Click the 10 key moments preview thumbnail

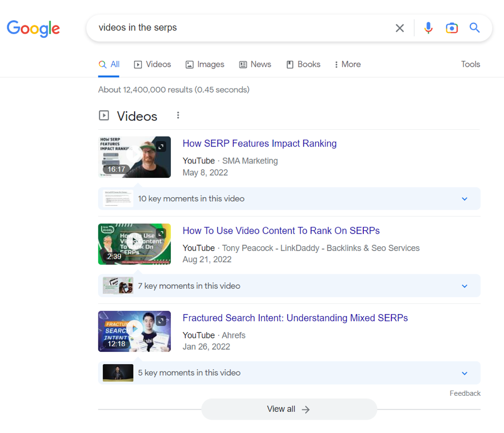117,199
